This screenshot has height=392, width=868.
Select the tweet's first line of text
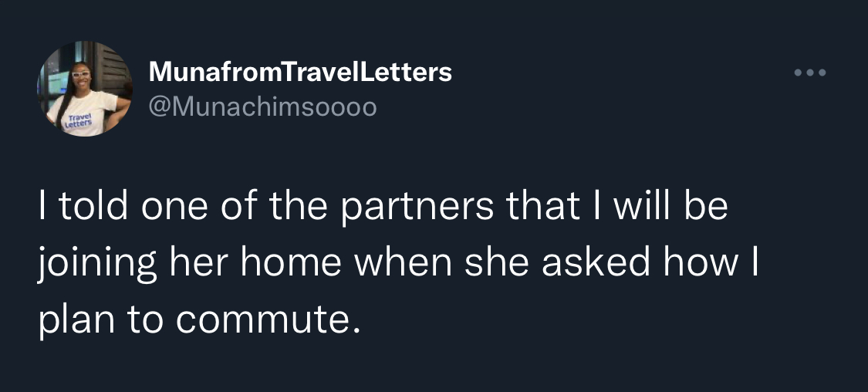tap(383, 205)
